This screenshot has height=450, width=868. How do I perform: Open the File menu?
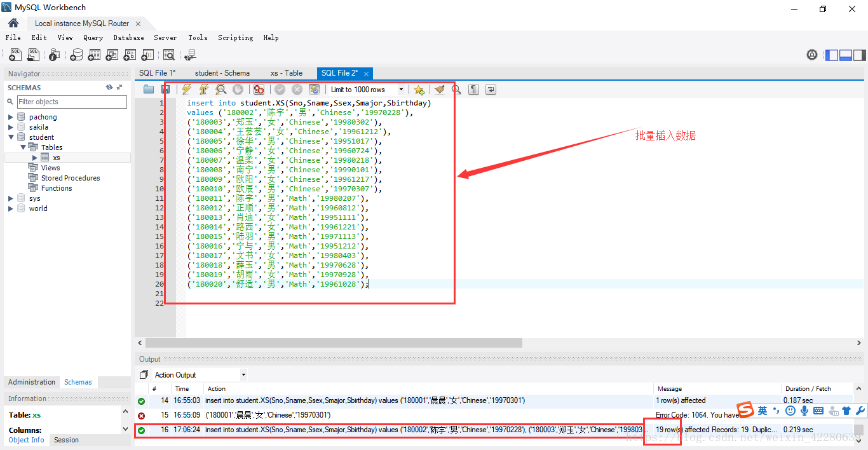point(13,37)
